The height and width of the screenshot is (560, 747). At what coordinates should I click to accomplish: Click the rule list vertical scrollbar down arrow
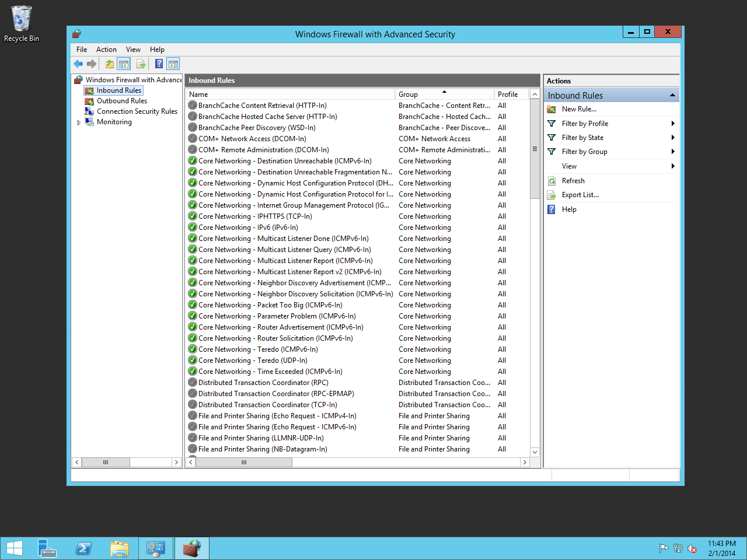(x=535, y=452)
